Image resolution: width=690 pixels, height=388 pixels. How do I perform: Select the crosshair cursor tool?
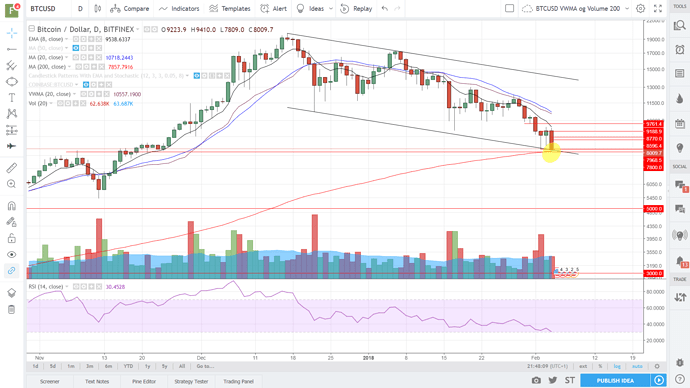tap(12, 33)
